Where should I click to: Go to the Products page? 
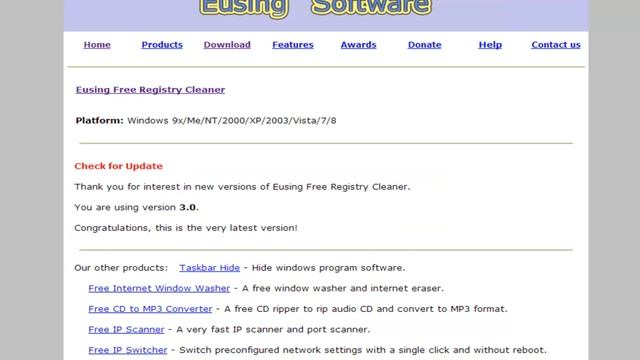pos(162,45)
